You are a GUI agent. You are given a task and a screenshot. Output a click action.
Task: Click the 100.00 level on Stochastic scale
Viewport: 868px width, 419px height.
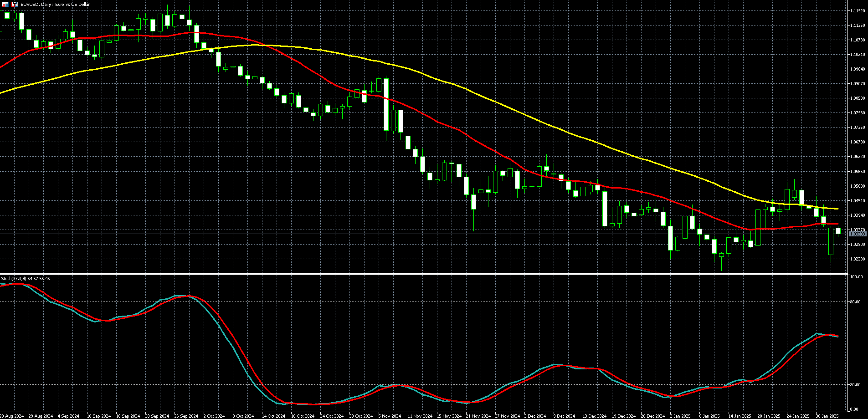click(856, 277)
